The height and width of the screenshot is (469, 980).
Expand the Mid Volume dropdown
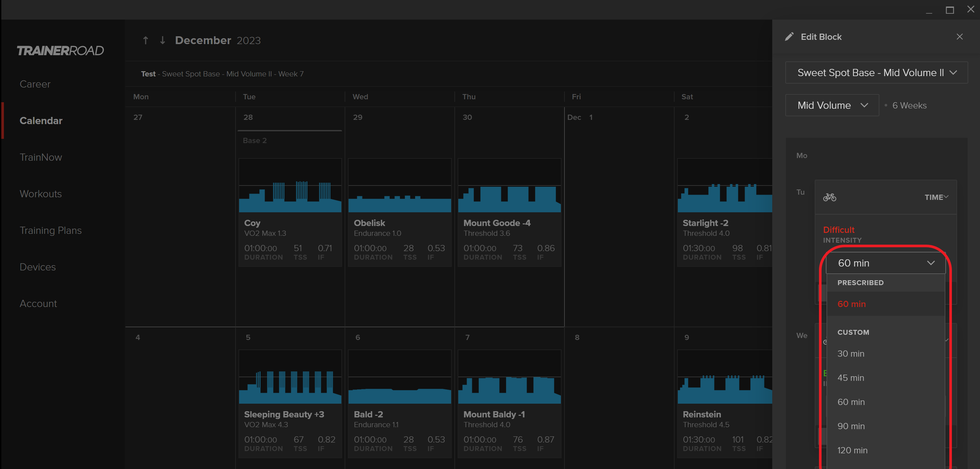coord(832,105)
